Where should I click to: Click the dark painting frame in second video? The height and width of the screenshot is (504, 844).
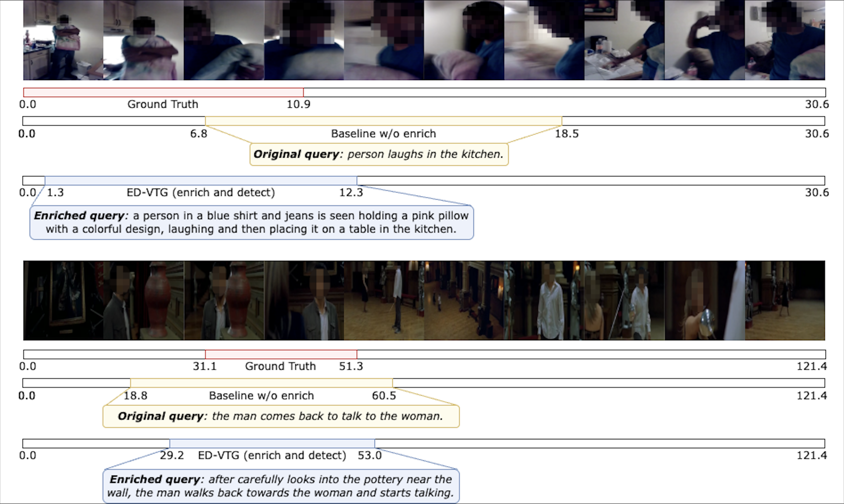click(63, 301)
